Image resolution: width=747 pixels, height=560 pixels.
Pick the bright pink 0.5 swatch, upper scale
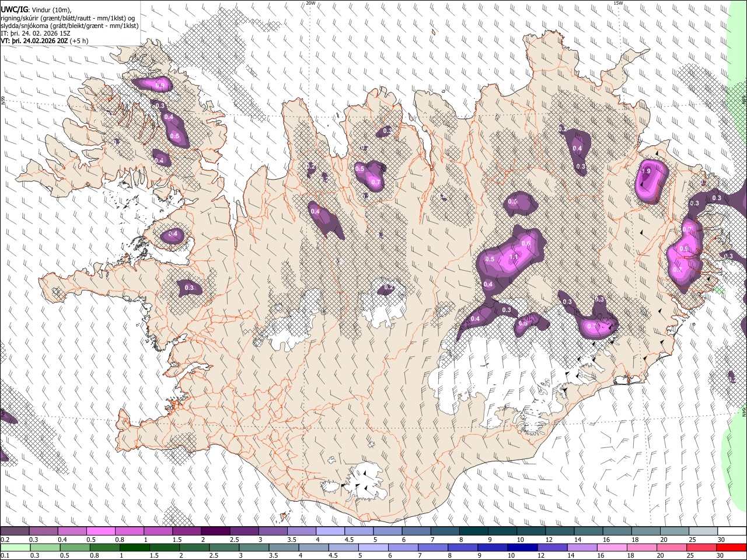point(100,531)
